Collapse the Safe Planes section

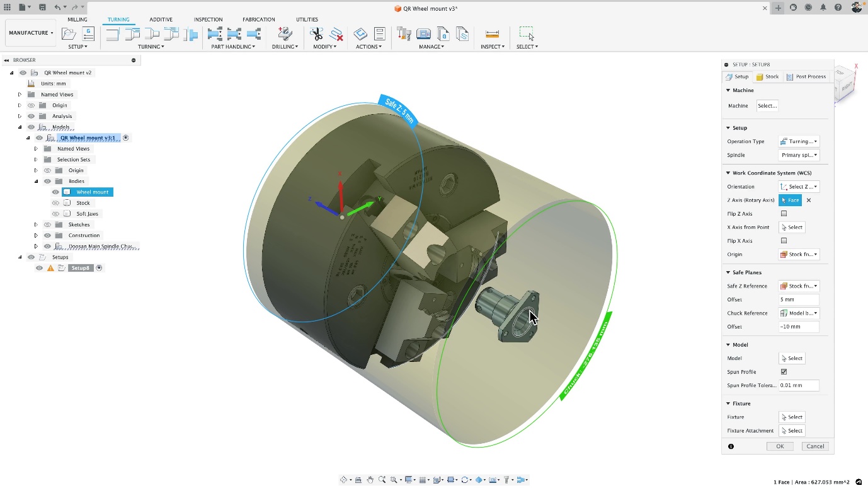click(728, 272)
